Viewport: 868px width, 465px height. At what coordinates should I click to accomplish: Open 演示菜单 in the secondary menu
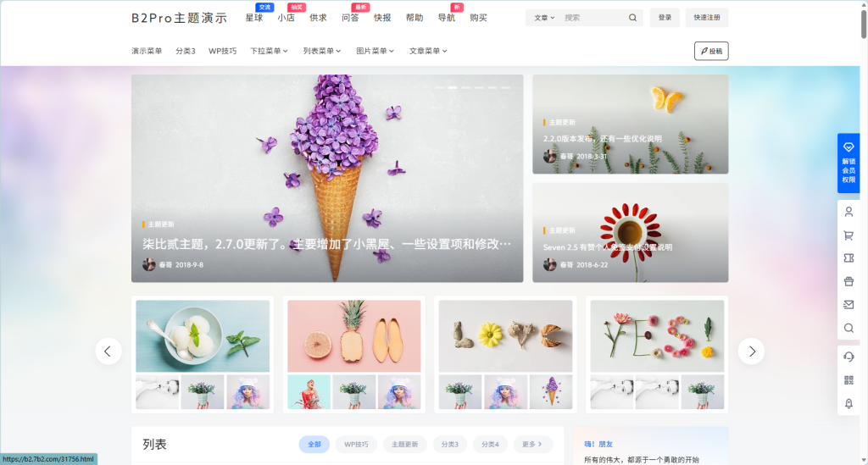(x=147, y=51)
